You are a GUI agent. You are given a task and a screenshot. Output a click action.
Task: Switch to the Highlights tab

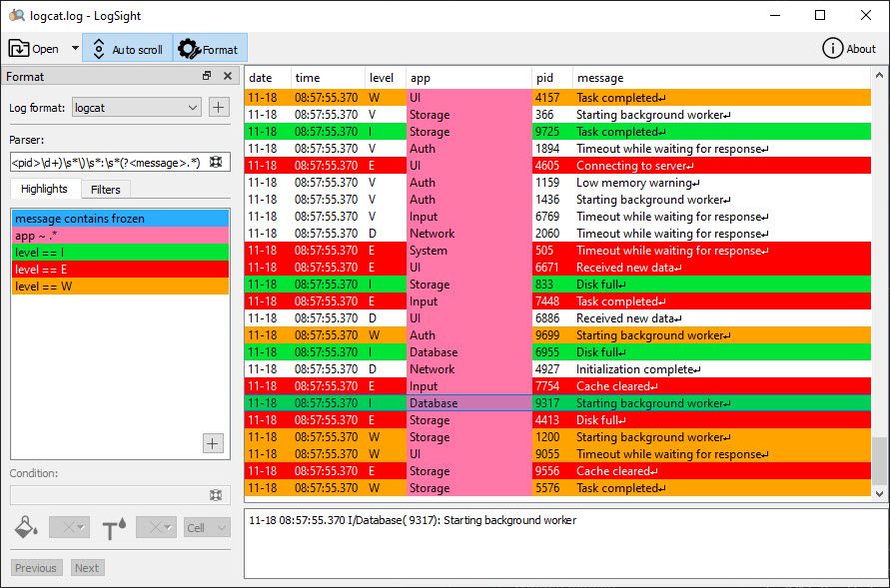coord(44,189)
